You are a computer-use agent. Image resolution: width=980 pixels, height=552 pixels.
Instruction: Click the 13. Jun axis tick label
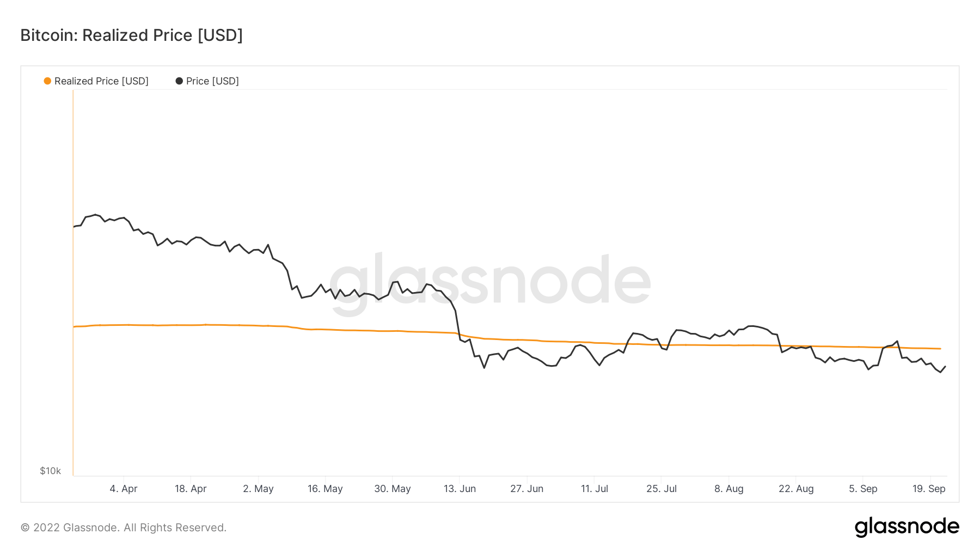pyautogui.click(x=460, y=489)
